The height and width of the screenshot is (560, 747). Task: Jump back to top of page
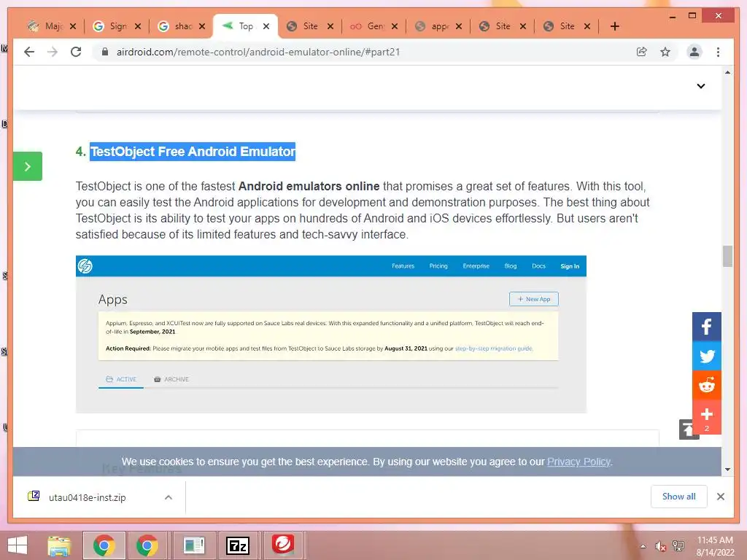click(686, 429)
